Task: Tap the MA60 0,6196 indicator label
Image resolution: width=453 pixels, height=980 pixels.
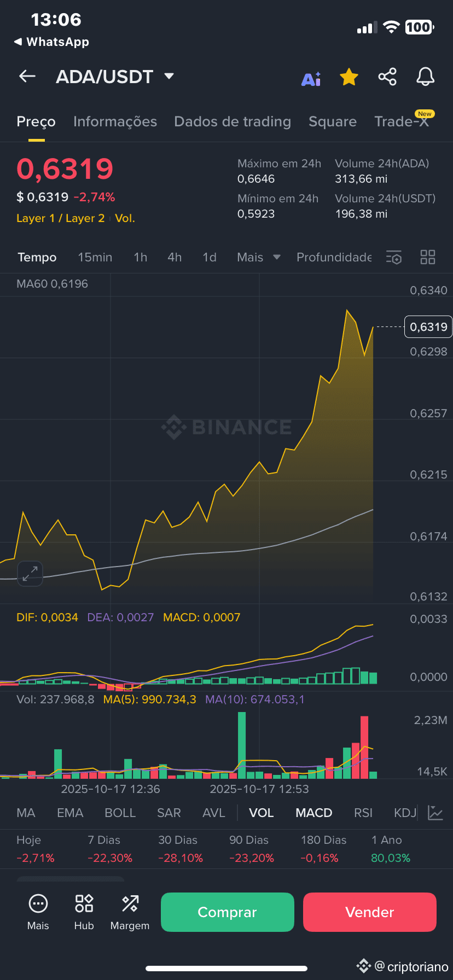Action: click(x=52, y=284)
